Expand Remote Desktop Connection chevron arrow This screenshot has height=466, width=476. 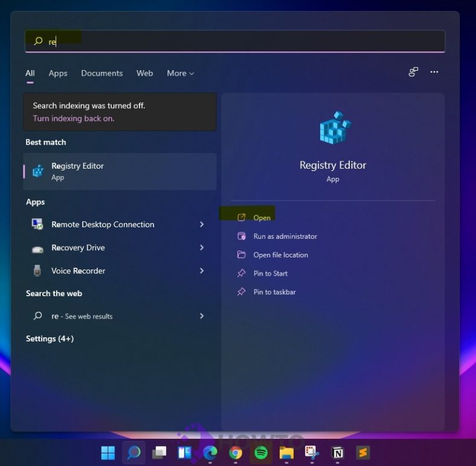[202, 224]
